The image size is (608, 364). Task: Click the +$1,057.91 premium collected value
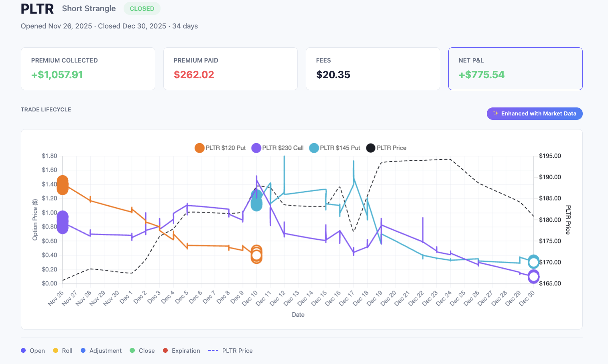tap(57, 75)
